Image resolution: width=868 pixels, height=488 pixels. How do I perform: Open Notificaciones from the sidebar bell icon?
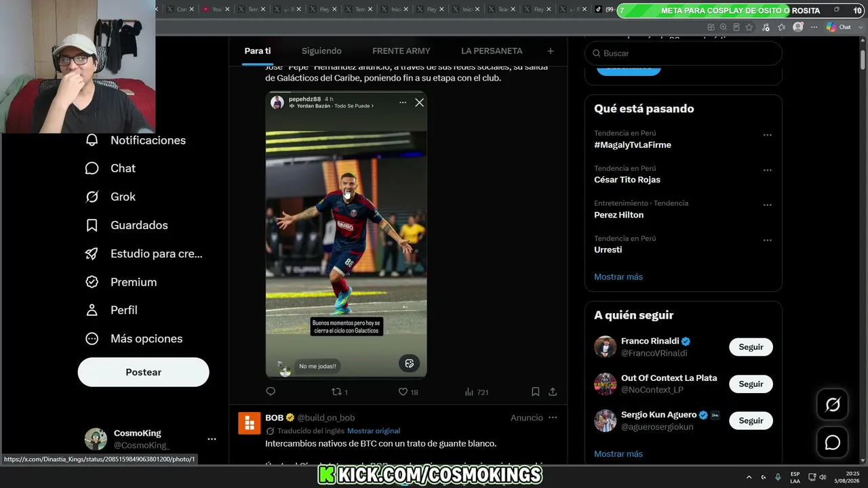[92, 140]
